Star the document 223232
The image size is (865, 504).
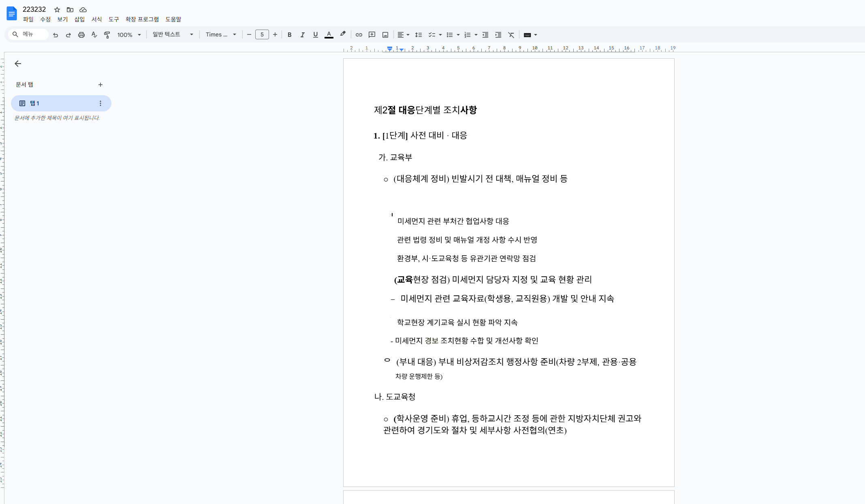click(57, 10)
